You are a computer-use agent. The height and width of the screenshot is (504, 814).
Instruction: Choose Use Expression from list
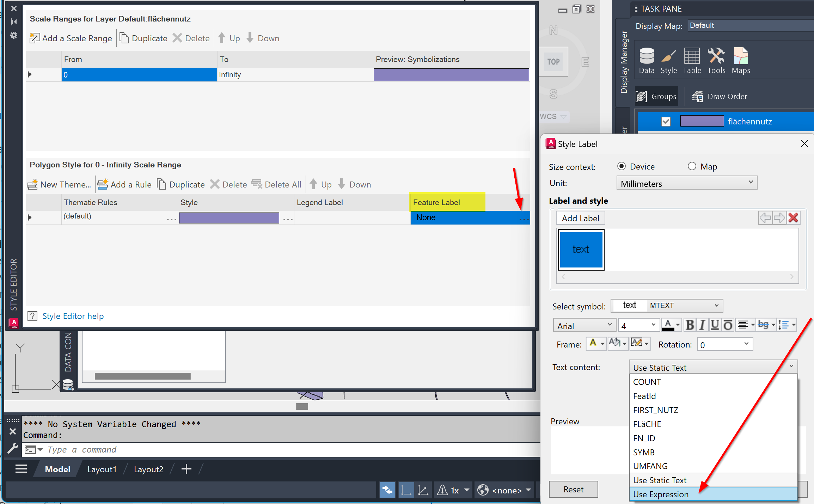click(713, 494)
